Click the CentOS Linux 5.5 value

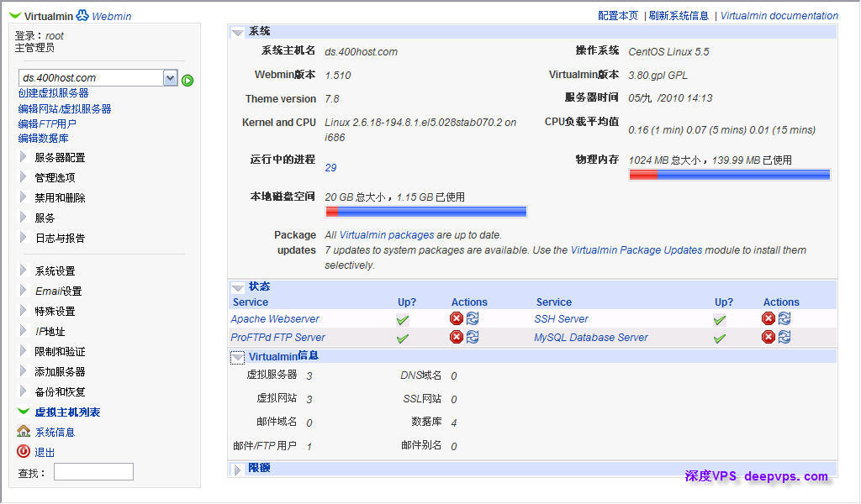pos(668,51)
